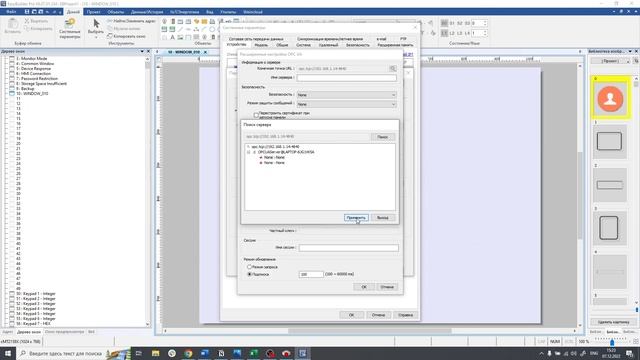This screenshot has height=360, width=640.
Task: Adjust the zoom slider in the status bar
Action: pyautogui.click(x=612, y=342)
